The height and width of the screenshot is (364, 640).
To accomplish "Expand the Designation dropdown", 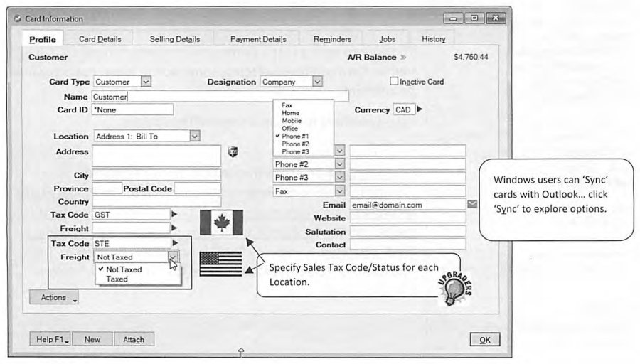I will tap(317, 82).
